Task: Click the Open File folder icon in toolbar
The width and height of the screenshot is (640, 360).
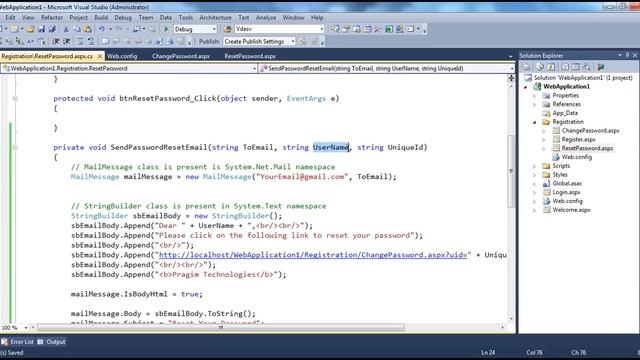Action: coord(30,29)
